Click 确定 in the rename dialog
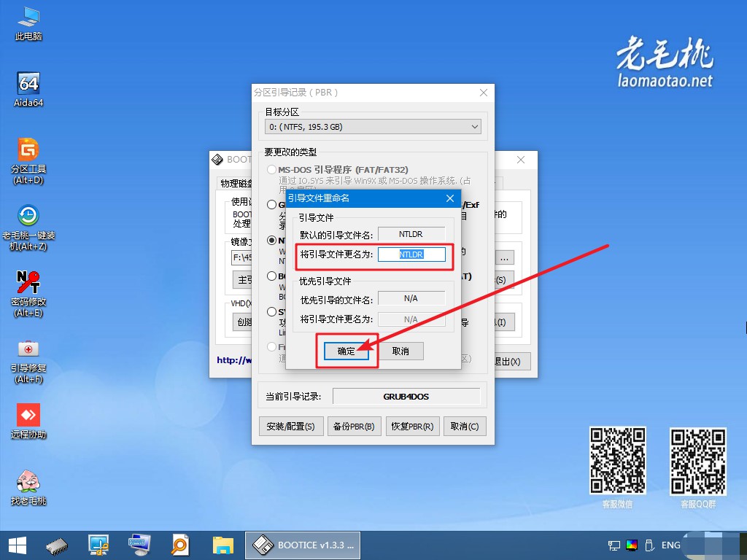 347,351
